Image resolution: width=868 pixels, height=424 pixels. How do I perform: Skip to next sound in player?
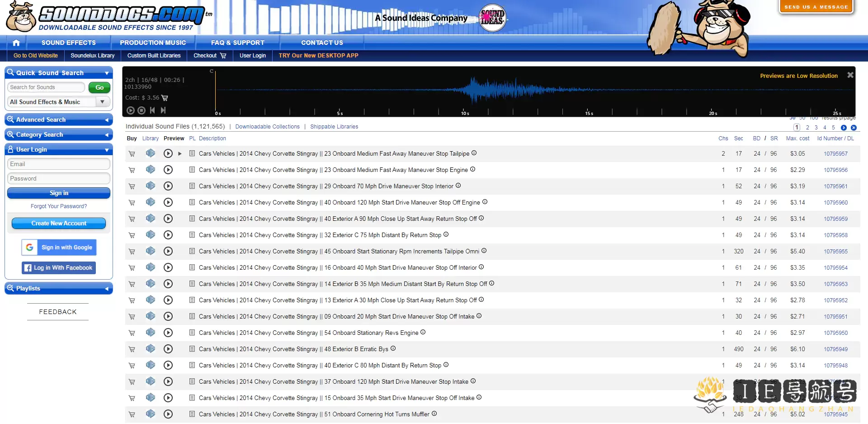163,110
